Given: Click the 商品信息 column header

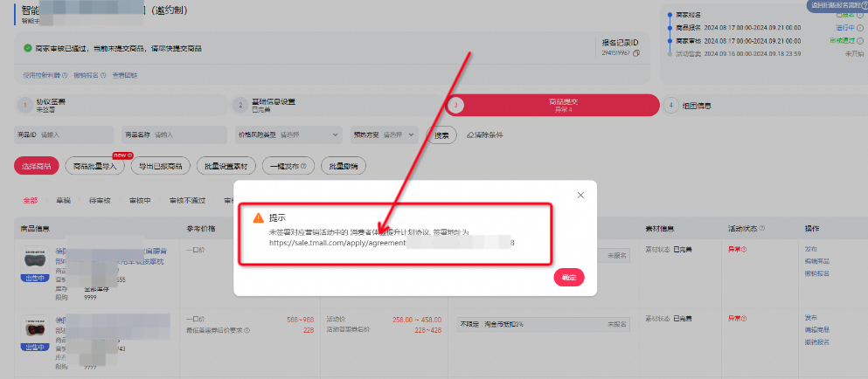Looking at the screenshot, I should (35, 229).
